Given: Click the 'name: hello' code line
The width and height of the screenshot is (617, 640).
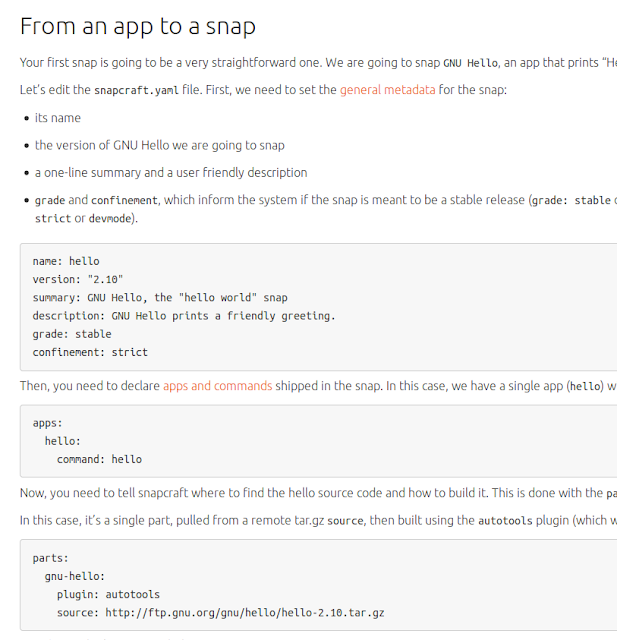Looking at the screenshot, I should pos(66,261).
